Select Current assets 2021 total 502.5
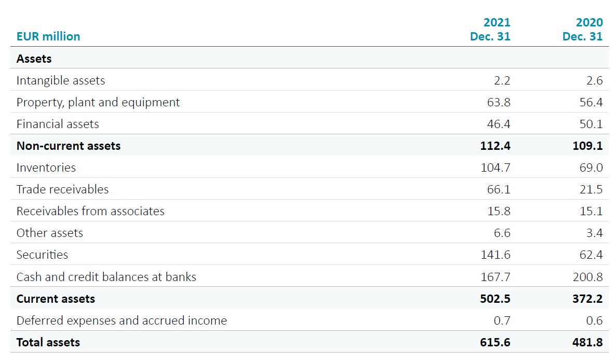 (x=495, y=299)
